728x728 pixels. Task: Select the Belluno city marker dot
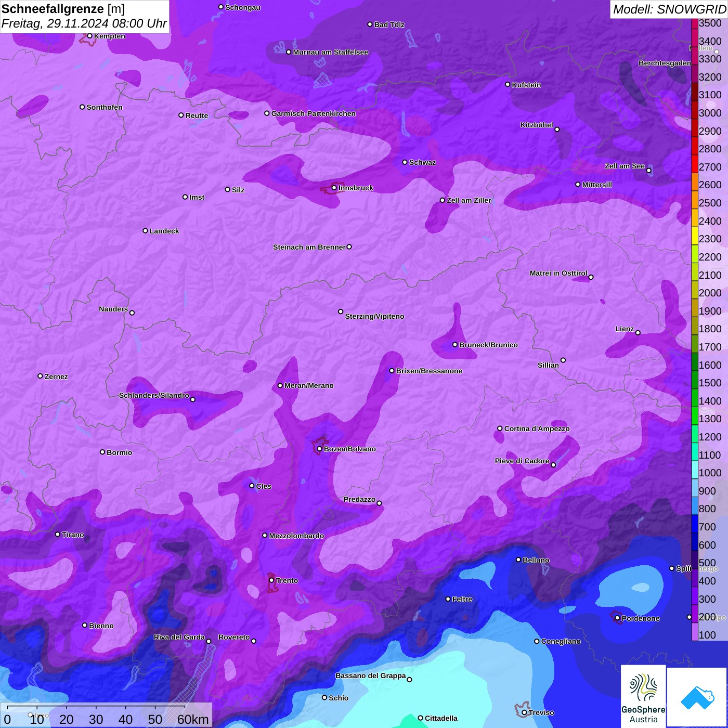pos(518,560)
